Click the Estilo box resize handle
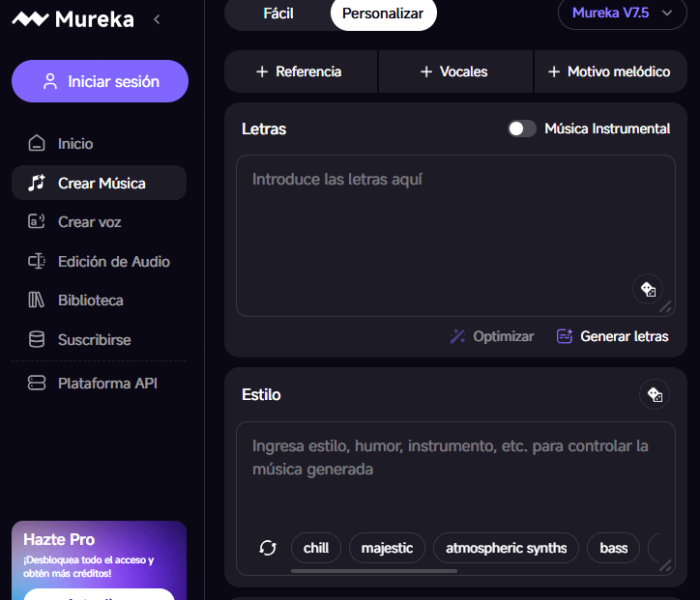700x600 pixels. [x=665, y=565]
